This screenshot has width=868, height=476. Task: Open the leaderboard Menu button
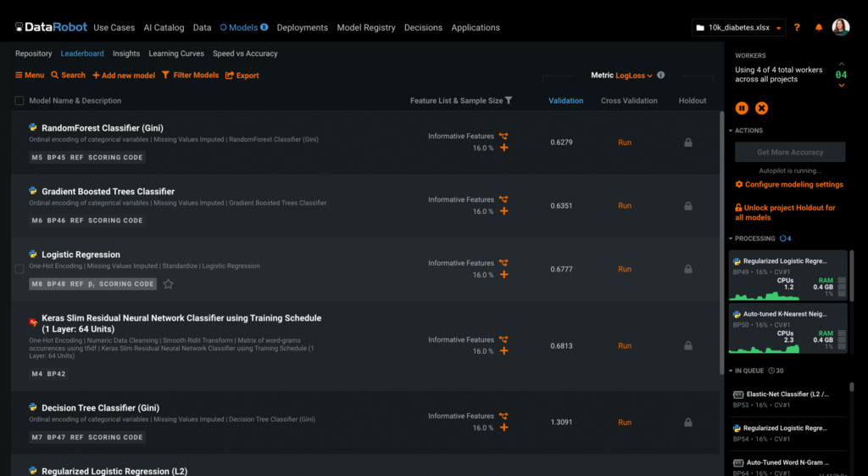[x=30, y=75]
